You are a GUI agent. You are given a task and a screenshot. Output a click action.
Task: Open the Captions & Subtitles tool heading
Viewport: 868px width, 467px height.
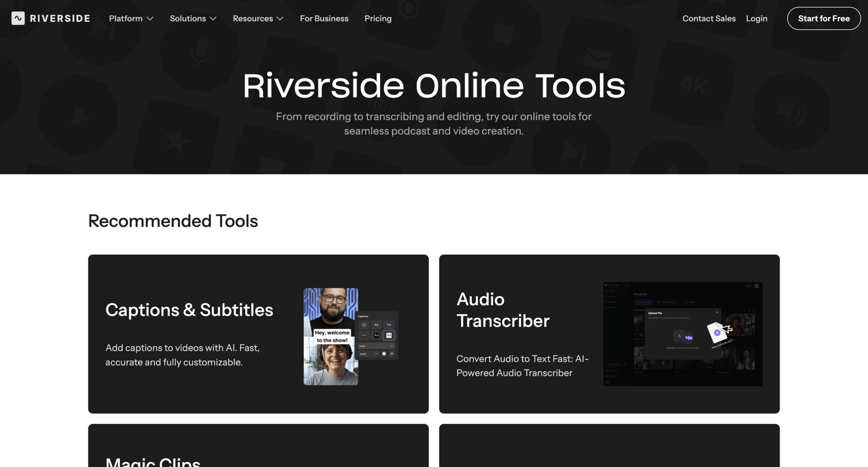coord(189,310)
